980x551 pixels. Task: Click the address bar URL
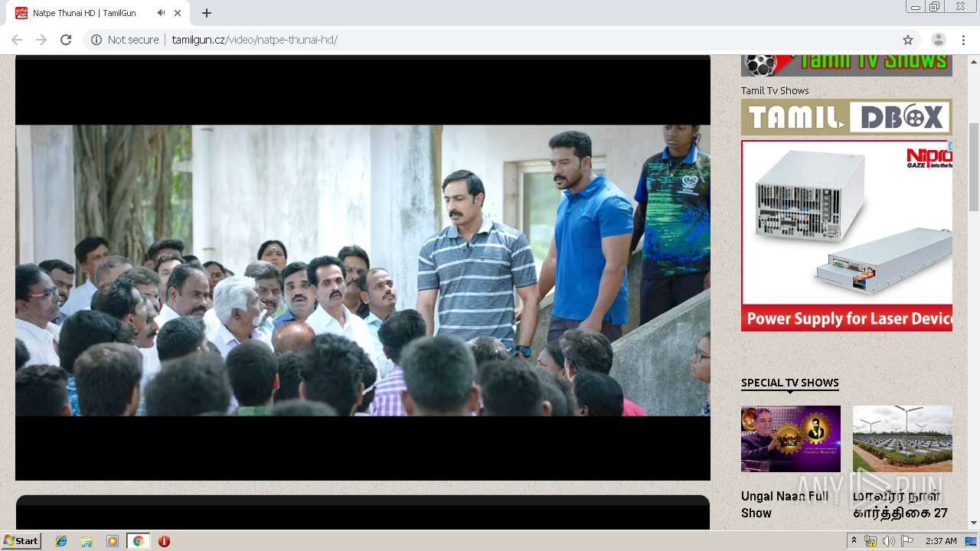pyautogui.click(x=255, y=40)
